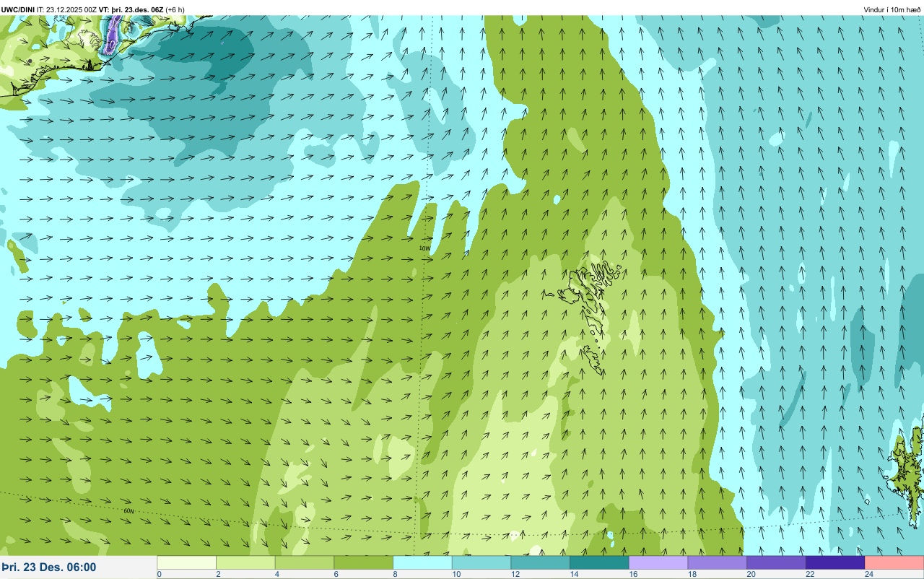Click the 'VT: þri. 23.des. 06Z' valid time text
Screen dimensions: 924x579
[x=131, y=9]
